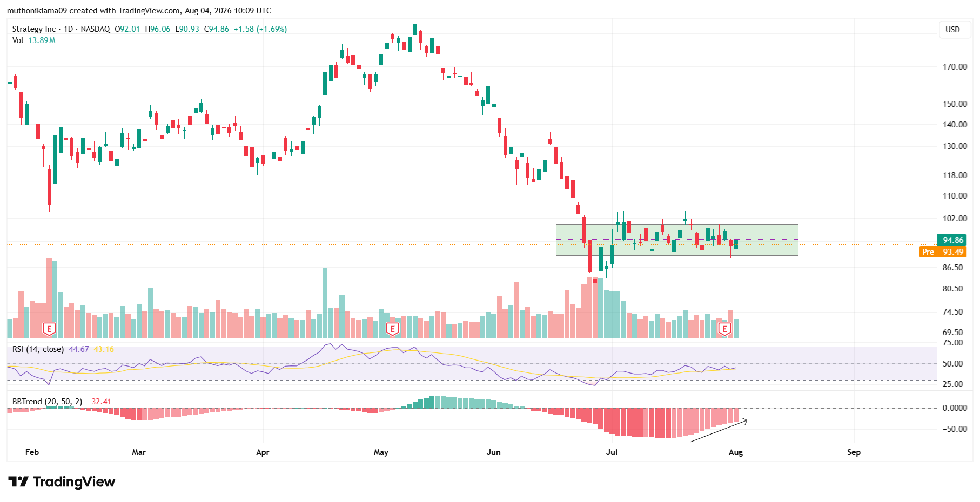Click the Jun label on time axis
Viewport: 980px width, 502px height.
click(493, 452)
